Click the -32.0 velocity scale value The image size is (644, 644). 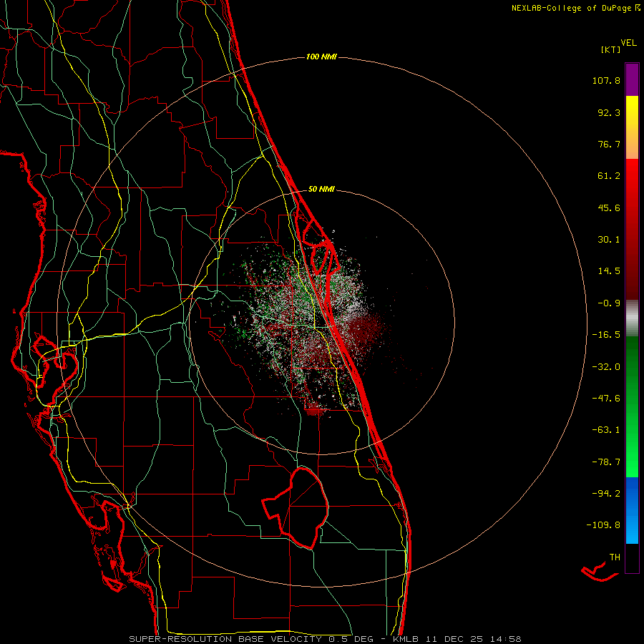(x=606, y=367)
